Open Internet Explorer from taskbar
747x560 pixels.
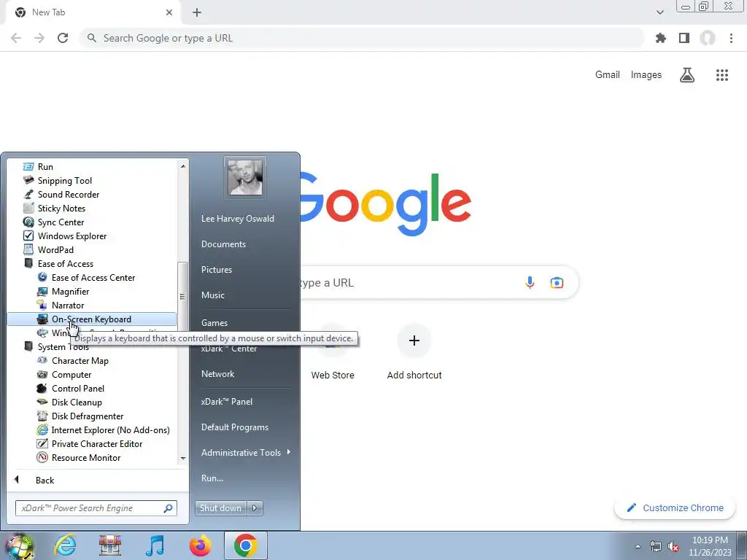(65, 545)
